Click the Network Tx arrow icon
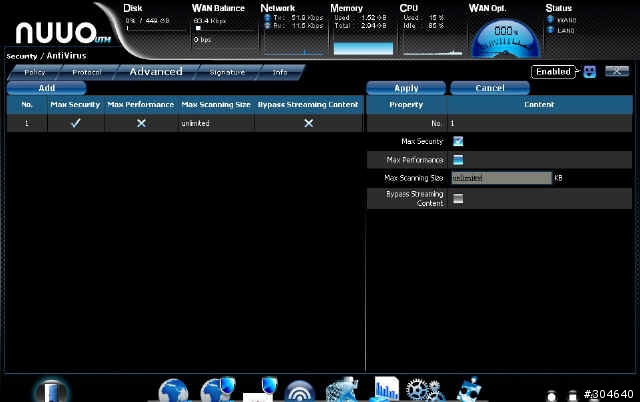 267,18
